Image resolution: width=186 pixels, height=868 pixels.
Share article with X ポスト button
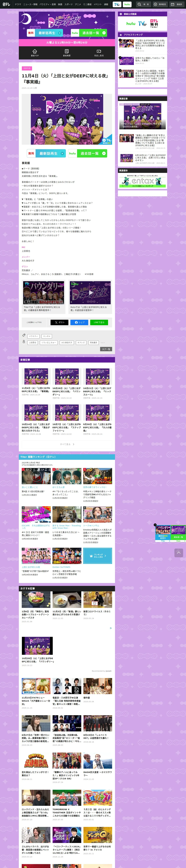(59, 322)
